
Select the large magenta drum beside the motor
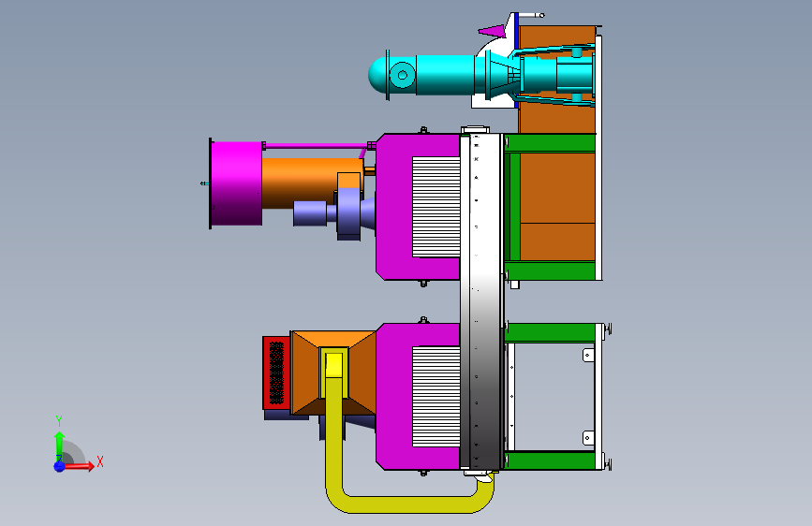pos(236,183)
